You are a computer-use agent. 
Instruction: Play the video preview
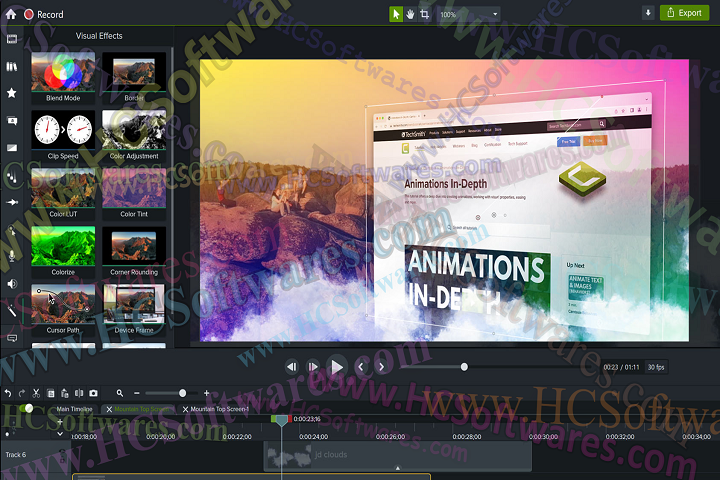tap(337, 367)
